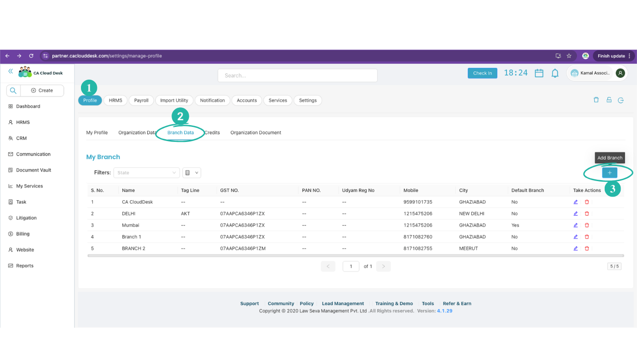Open the trash/deleted items icon

coord(596,100)
